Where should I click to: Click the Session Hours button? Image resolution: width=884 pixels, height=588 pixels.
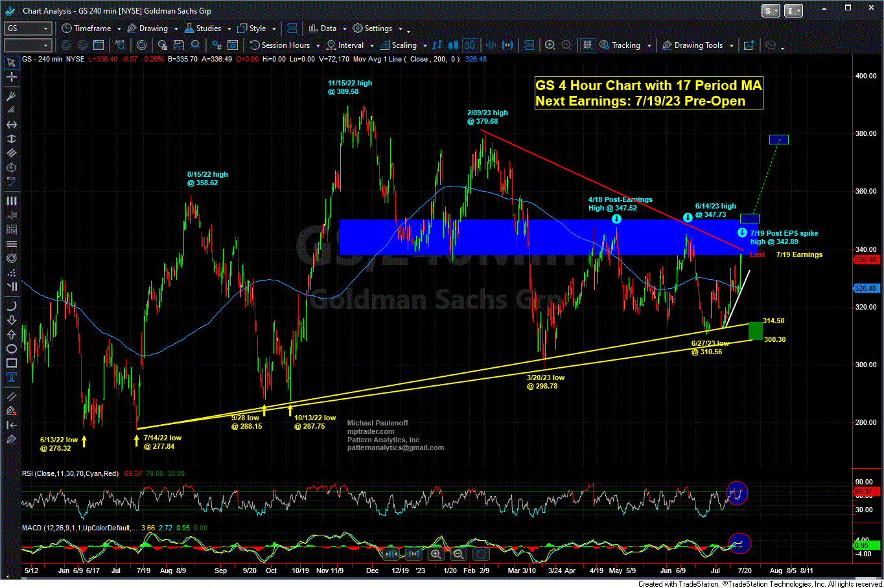point(280,45)
